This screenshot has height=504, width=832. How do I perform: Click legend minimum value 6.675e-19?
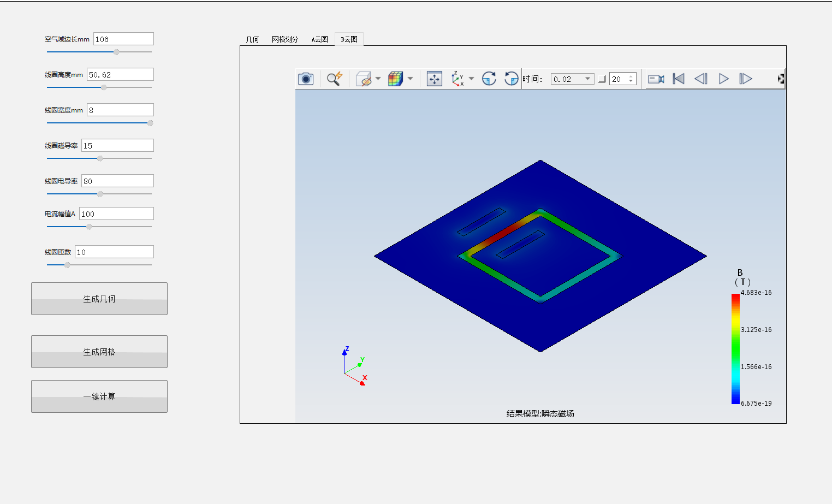pyautogui.click(x=756, y=404)
